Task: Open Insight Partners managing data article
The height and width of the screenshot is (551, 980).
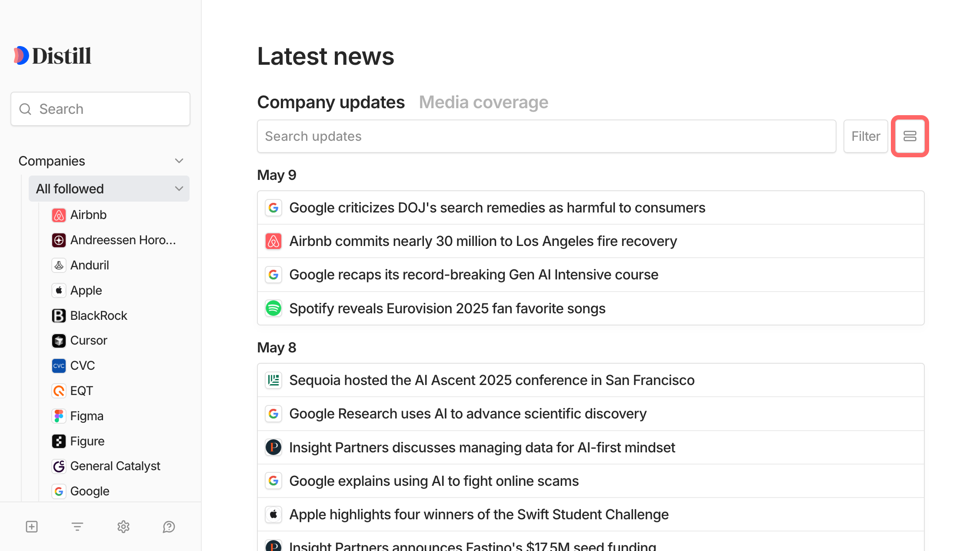Action: point(482,448)
